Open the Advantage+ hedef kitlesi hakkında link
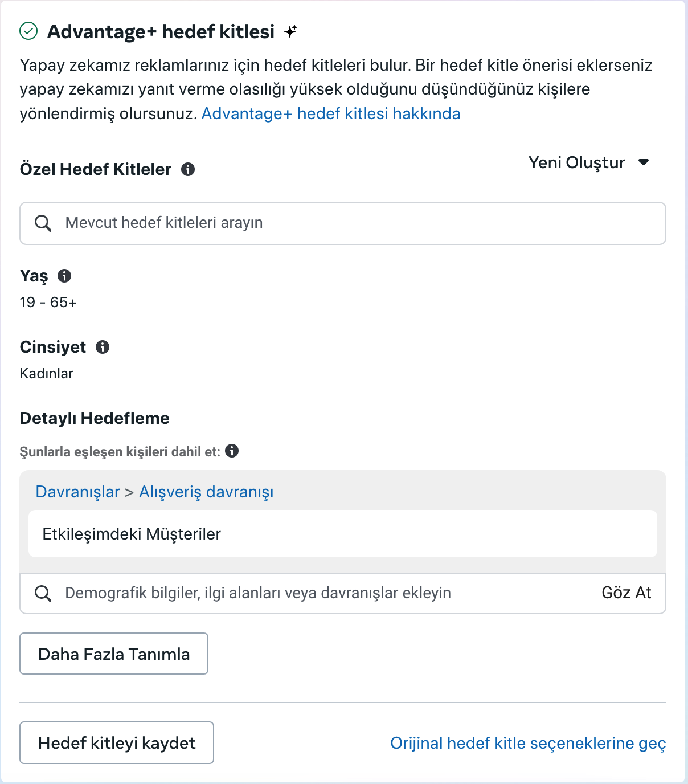 pyautogui.click(x=331, y=113)
